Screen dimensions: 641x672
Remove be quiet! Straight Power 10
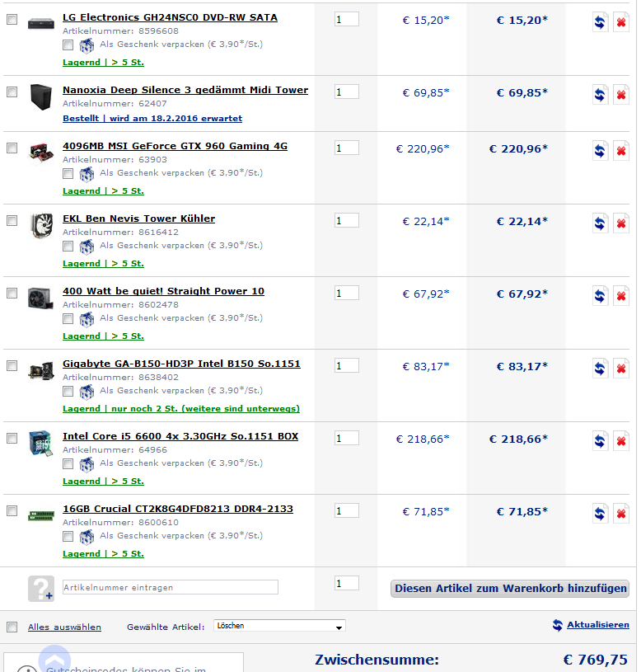point(621,295)
